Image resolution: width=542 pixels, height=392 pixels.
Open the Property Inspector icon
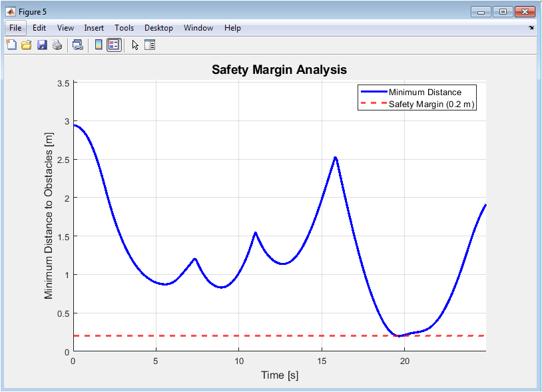click(150, 45)
